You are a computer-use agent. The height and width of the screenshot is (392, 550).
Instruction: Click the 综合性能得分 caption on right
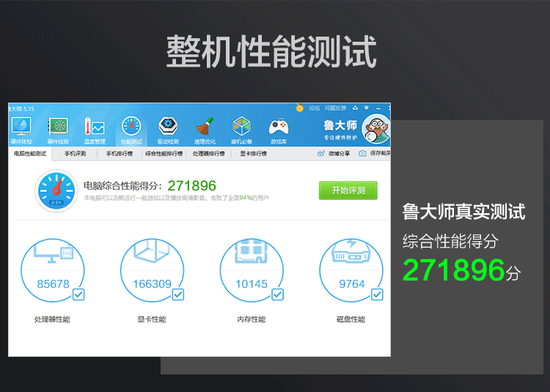tap(450, 241)
